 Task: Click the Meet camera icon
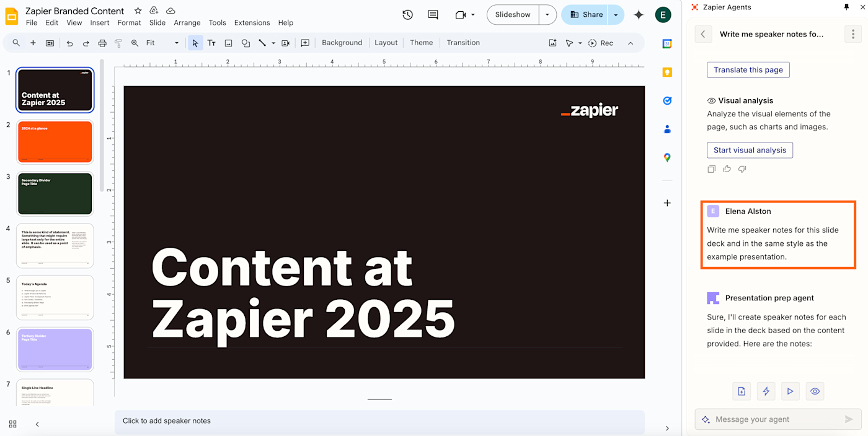(x=460, y=15)
